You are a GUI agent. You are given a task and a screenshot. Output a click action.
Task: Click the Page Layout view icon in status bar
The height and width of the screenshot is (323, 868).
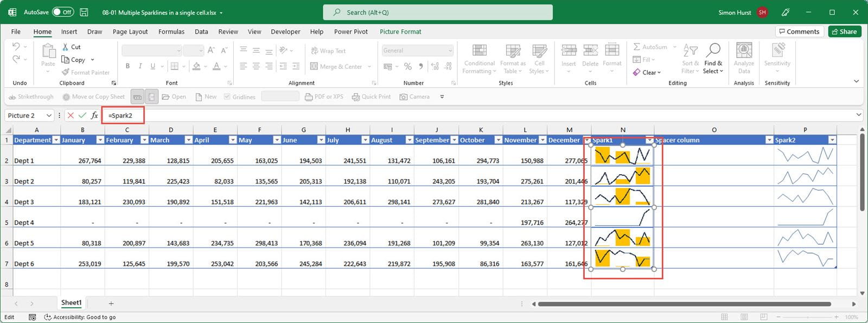[x=744, y=317]
